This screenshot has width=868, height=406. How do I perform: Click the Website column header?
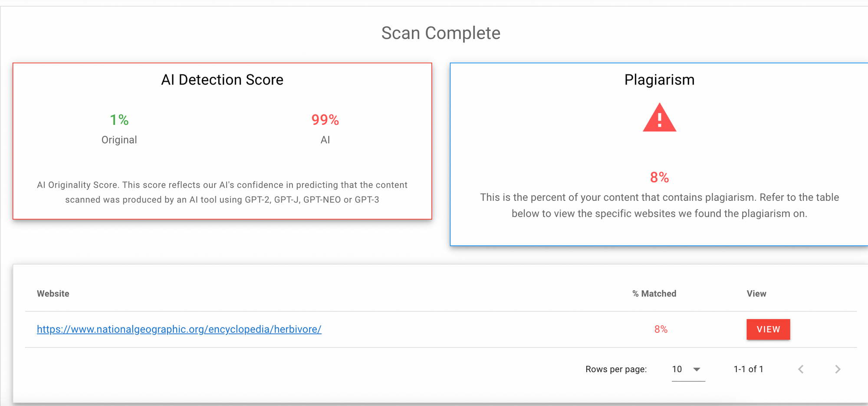tap(53, 294)
